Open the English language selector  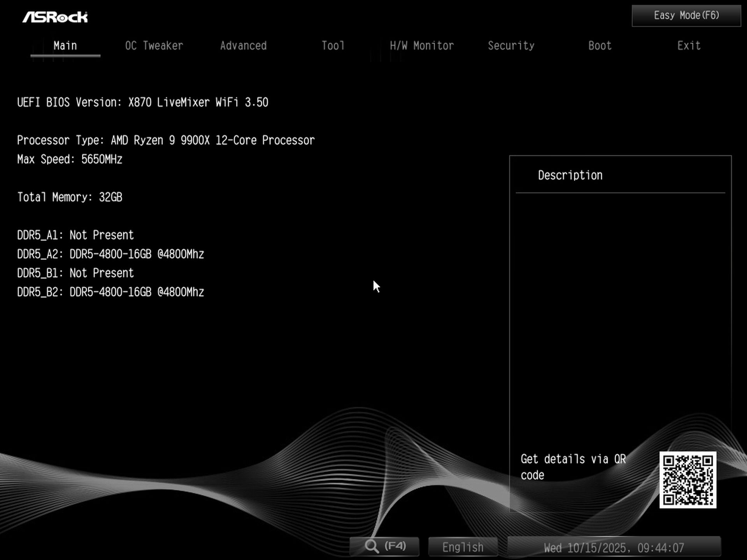462,546
